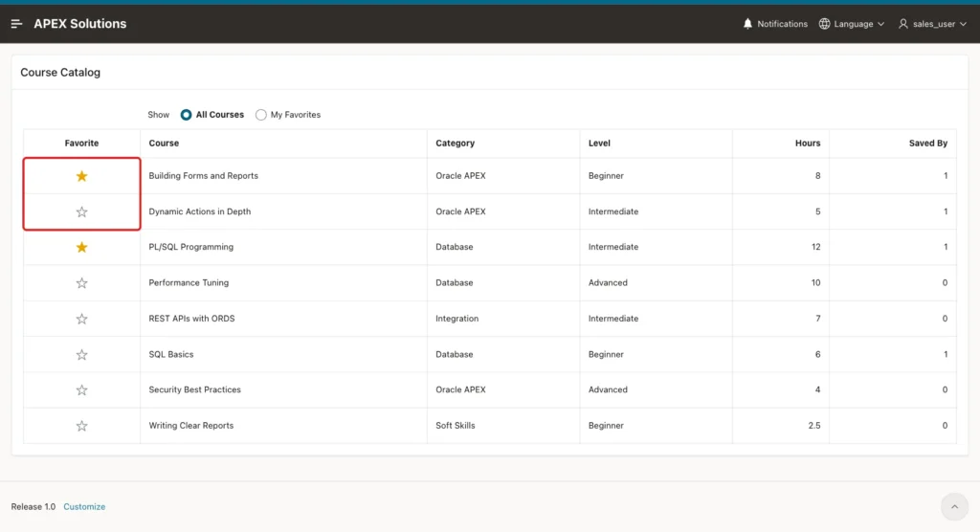Viewport: 980px width, 532px height.
Task: Favorite the REST APIs with ORDS star
Action: coord(82,319)
